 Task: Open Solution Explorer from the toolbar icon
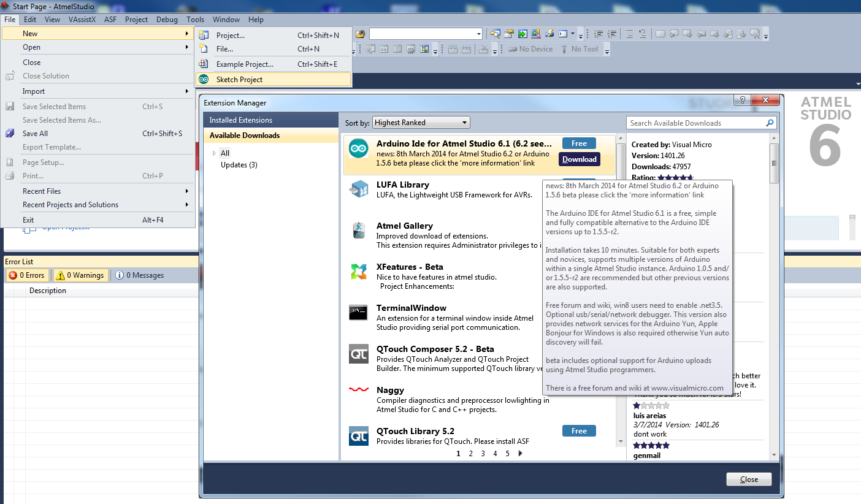495,34
